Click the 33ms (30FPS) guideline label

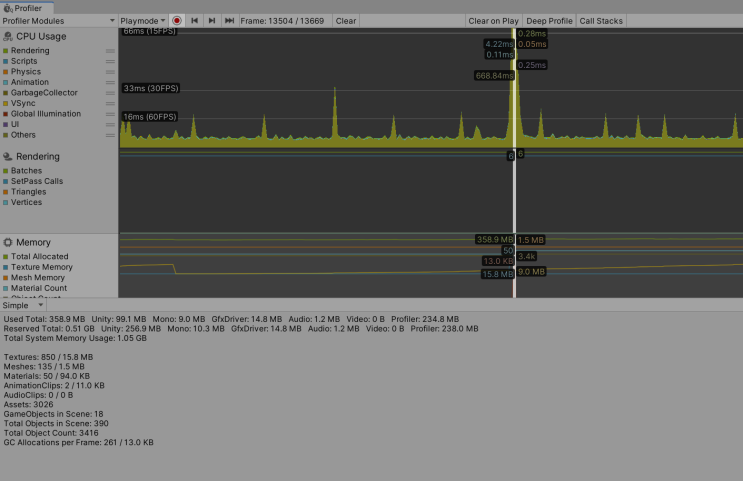tap(151, 88)
